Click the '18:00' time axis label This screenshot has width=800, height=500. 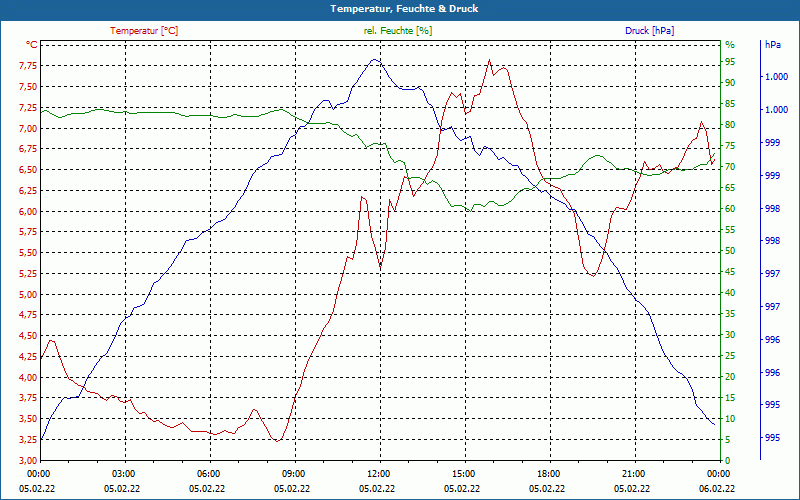(547, 474)
